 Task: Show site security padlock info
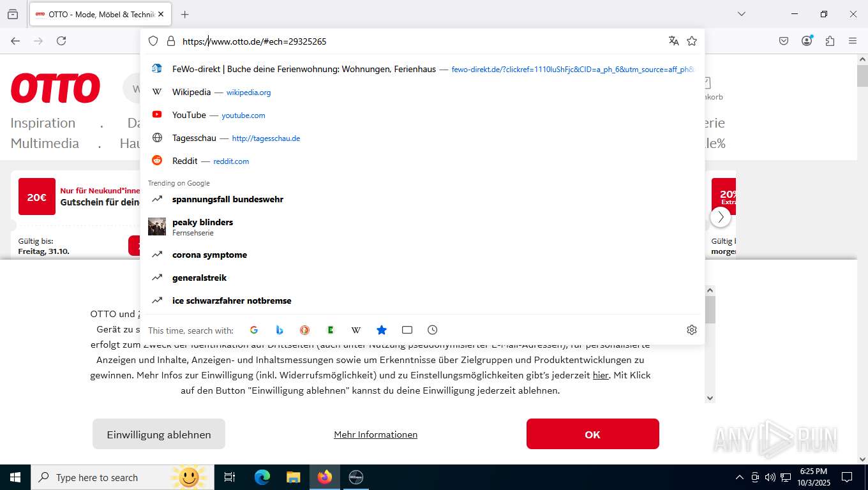(x=170, y=41)
